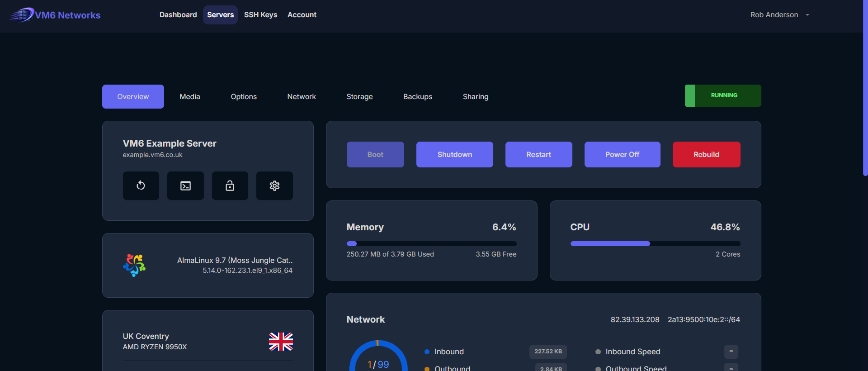Open the Sharing tab
The width and height of the screenshot is (868, 371).
pos(476,96)
